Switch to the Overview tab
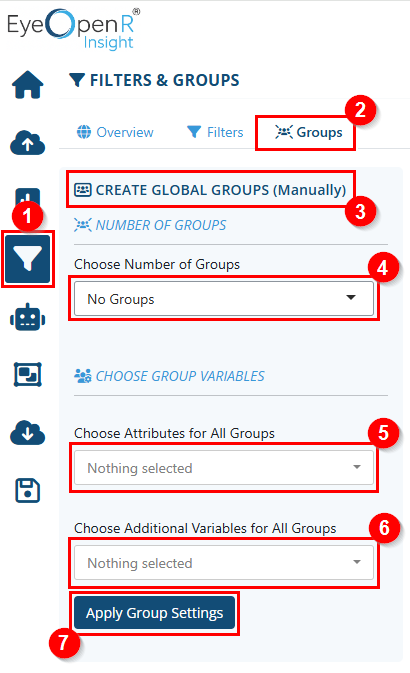The width and height of the screenshot is (410, 673). (x=115, y=132)
